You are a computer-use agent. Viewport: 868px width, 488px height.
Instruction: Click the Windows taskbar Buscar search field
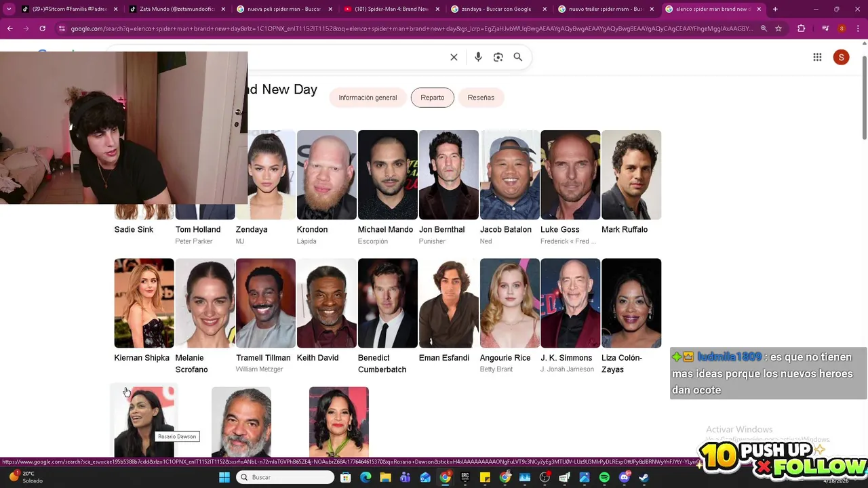(285, 477)
